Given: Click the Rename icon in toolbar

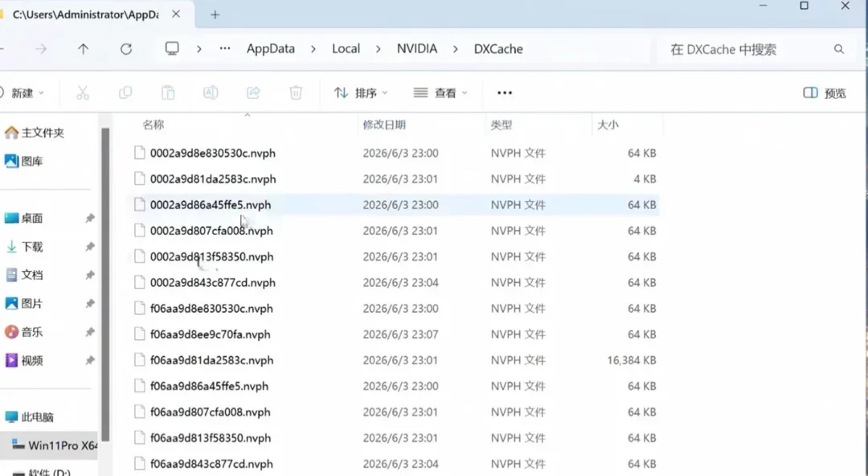Looking at the screenshot, I should (211, 92).
